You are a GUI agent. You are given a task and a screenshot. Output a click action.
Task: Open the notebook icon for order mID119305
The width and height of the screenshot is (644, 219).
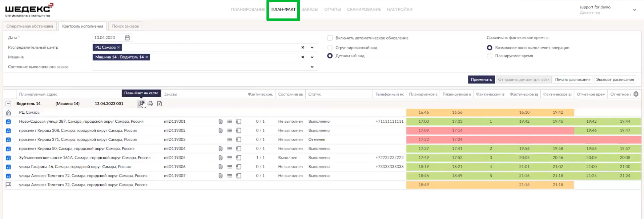pyautogui.click(x=239, y=158)
